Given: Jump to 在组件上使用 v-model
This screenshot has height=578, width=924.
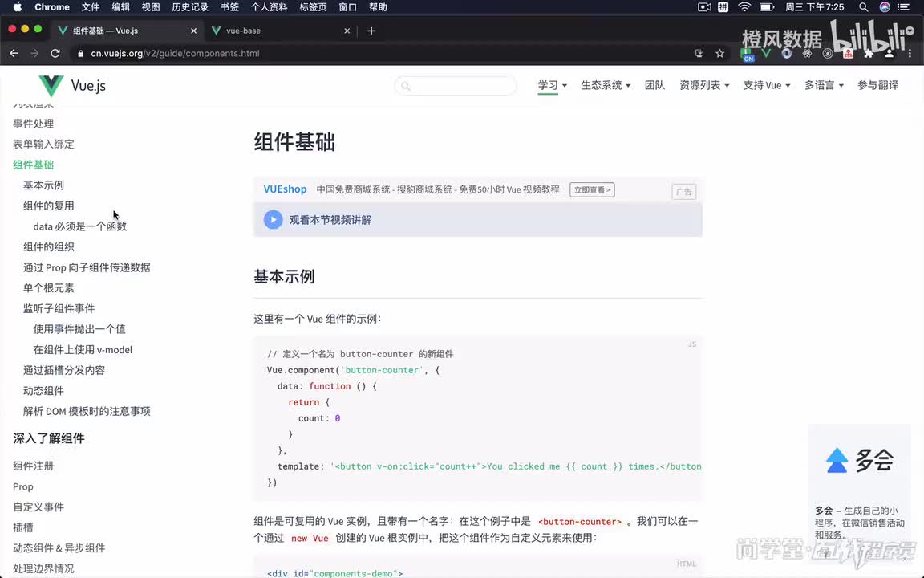Looking at the screenshot, I should [83, 350].
